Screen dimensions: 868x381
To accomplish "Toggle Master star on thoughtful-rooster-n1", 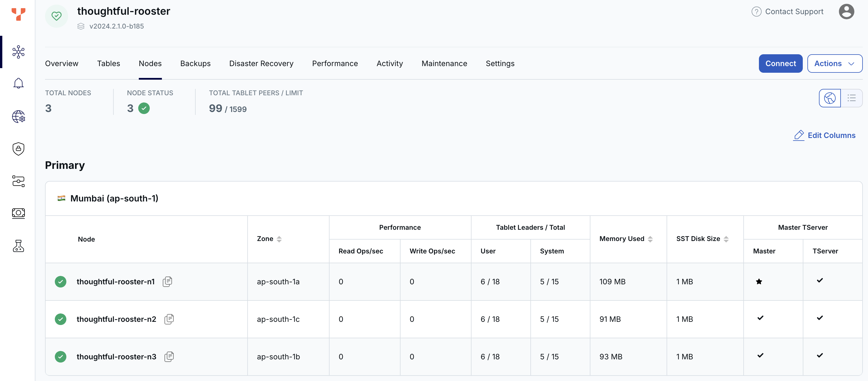I will point(759,281).
